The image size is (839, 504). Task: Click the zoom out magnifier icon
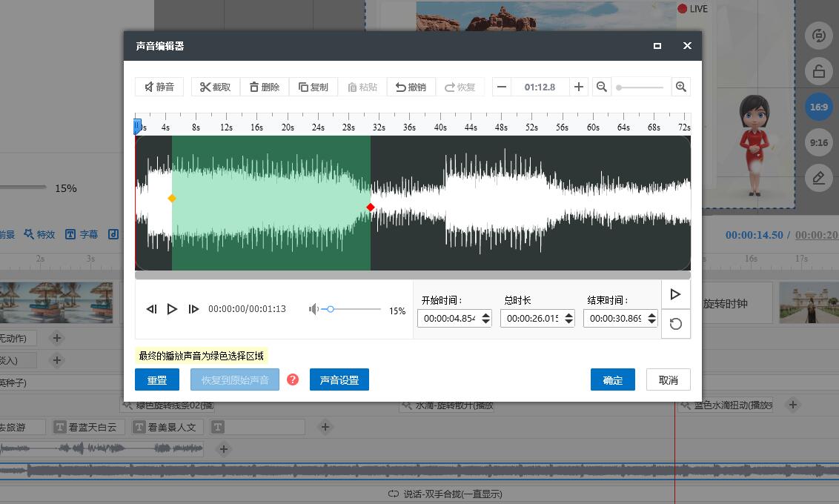pyautogui.click(x=602, y=87)
